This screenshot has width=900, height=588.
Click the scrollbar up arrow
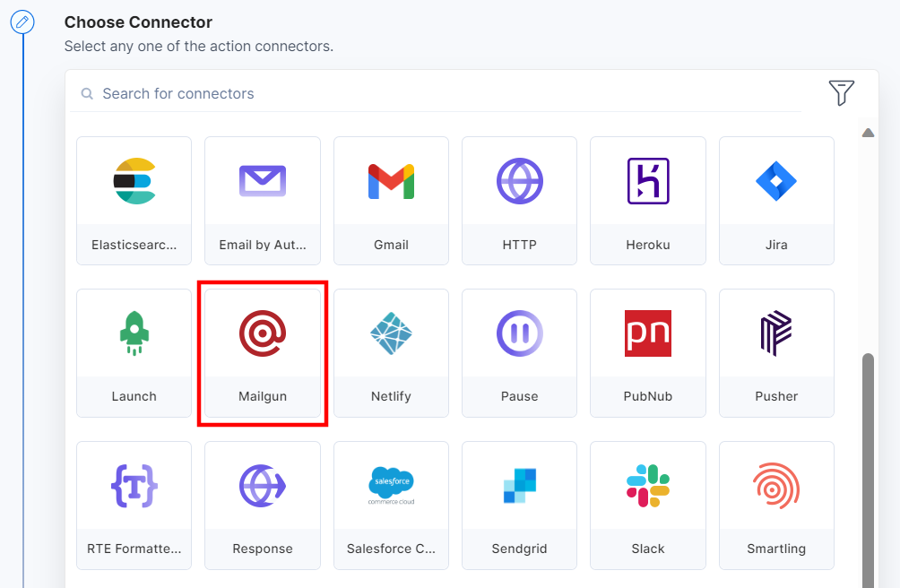(x=868, y=133)
